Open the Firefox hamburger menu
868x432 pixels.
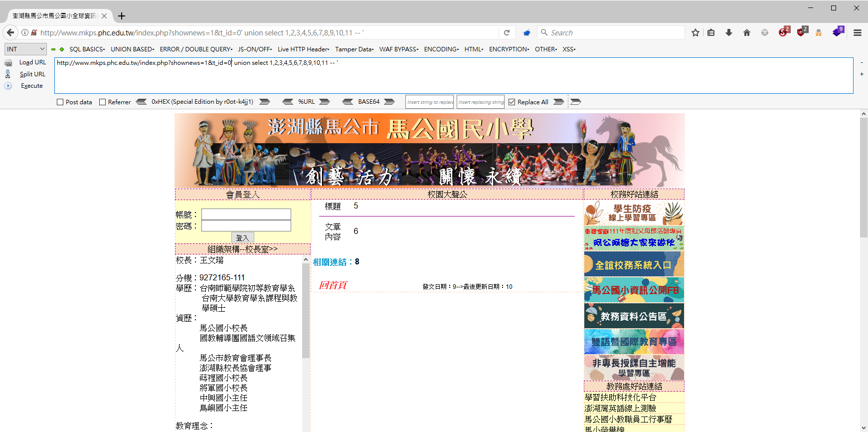[858, 32]
